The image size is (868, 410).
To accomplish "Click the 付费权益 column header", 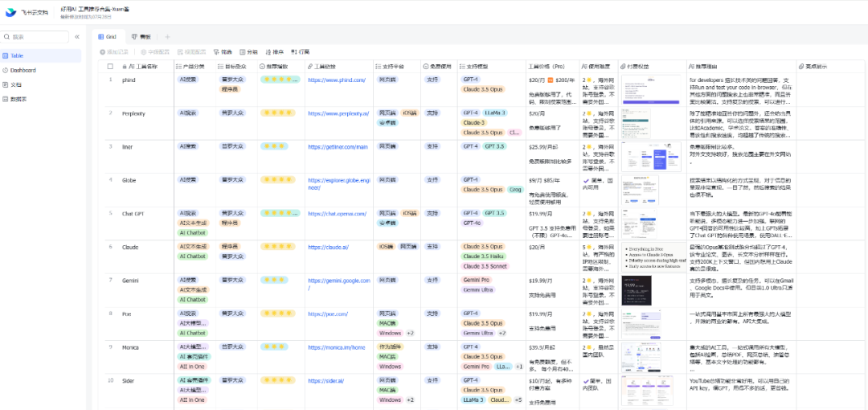I will 652,66.
